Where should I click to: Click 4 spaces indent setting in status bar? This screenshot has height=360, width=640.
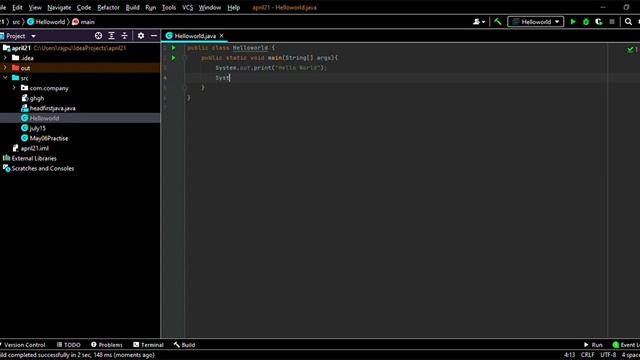(631, 355)
